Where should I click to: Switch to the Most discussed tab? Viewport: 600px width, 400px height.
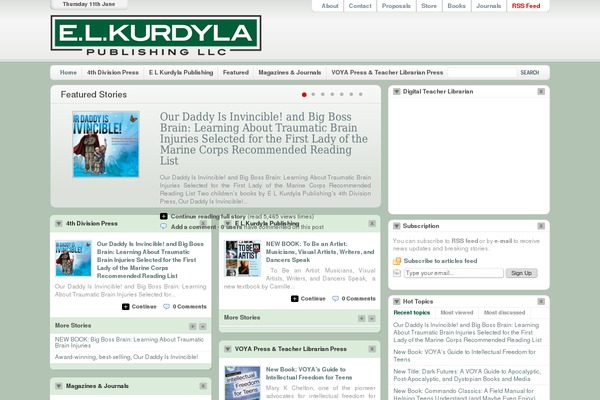click(504, 313)
